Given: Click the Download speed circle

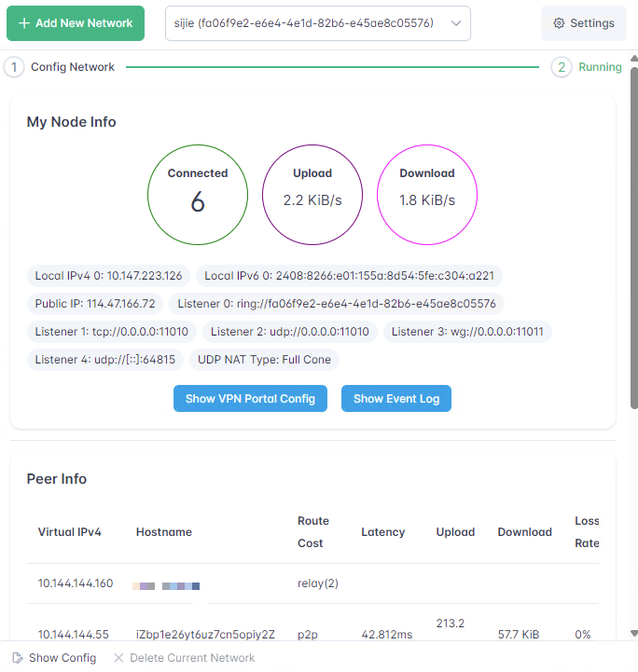Looking at the screenshot, I should [x=427, y=195].
